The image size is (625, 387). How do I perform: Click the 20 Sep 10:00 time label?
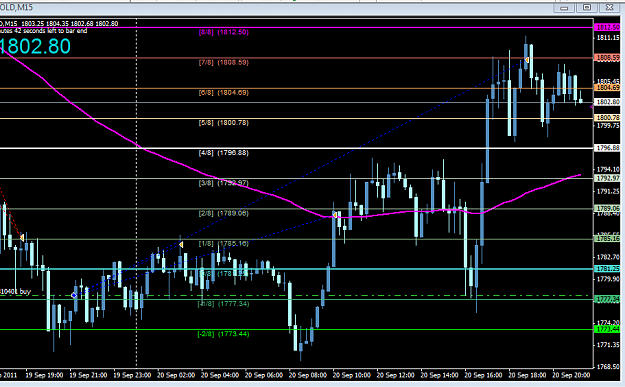(x=352, y=375)
